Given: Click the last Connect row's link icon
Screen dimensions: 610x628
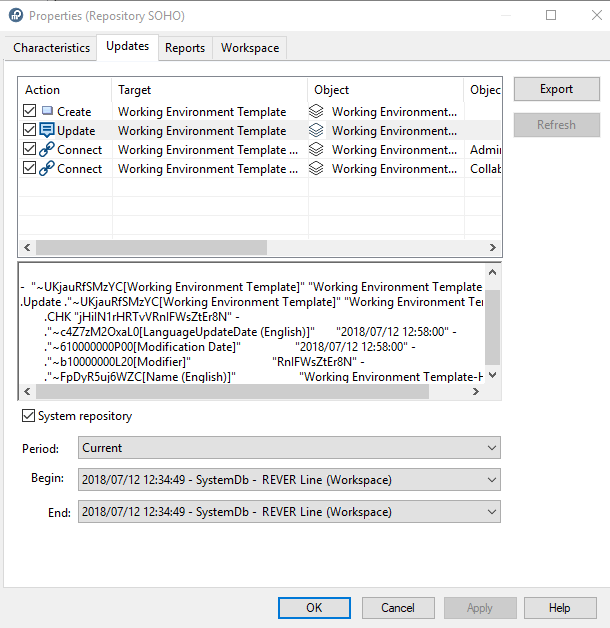Looking at the screenshot, I should coord(47,169).
